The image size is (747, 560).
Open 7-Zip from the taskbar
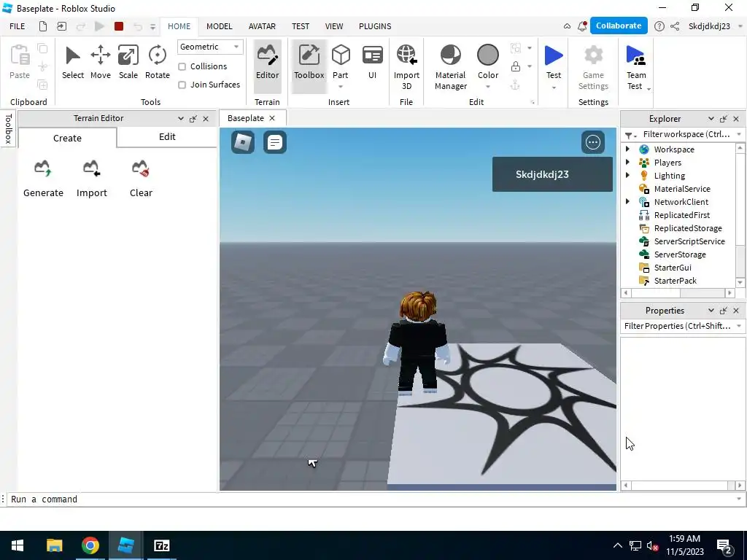pos(161,545)
